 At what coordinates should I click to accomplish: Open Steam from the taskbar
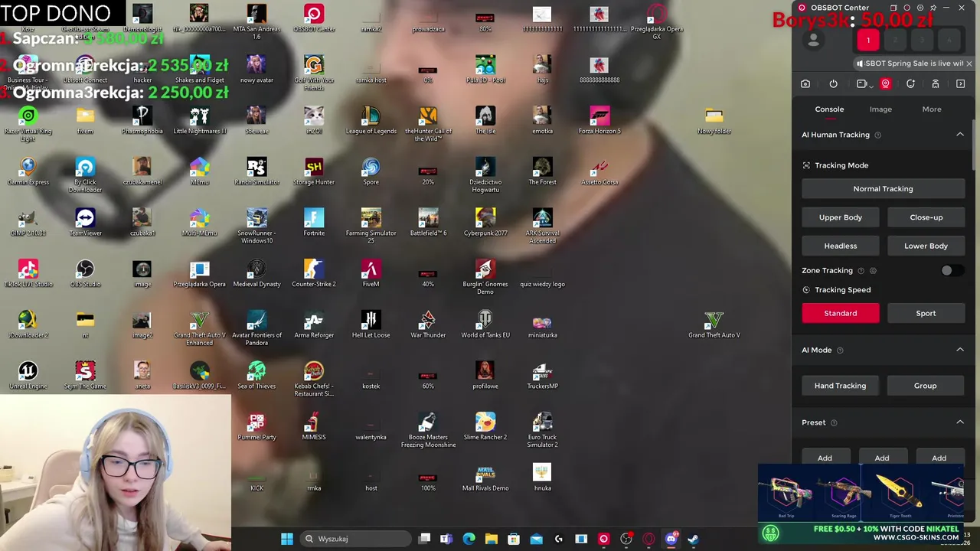point(693,539)
